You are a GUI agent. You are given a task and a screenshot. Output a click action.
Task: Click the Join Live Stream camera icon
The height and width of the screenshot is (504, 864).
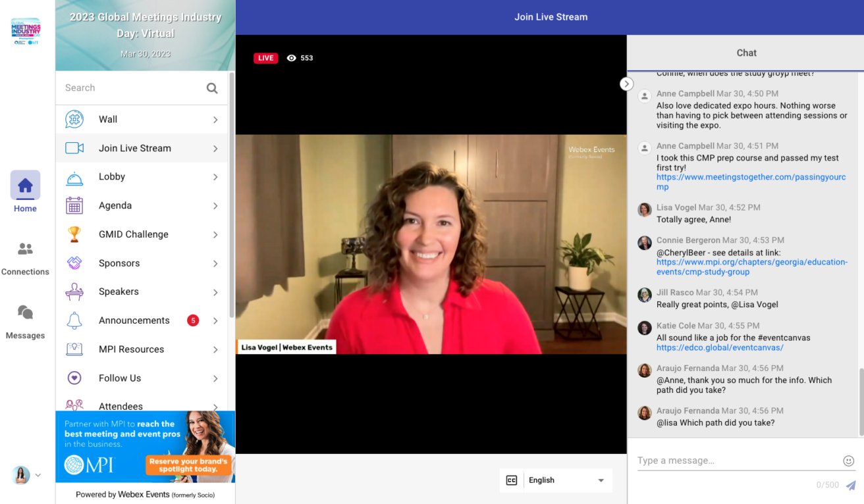74,148
